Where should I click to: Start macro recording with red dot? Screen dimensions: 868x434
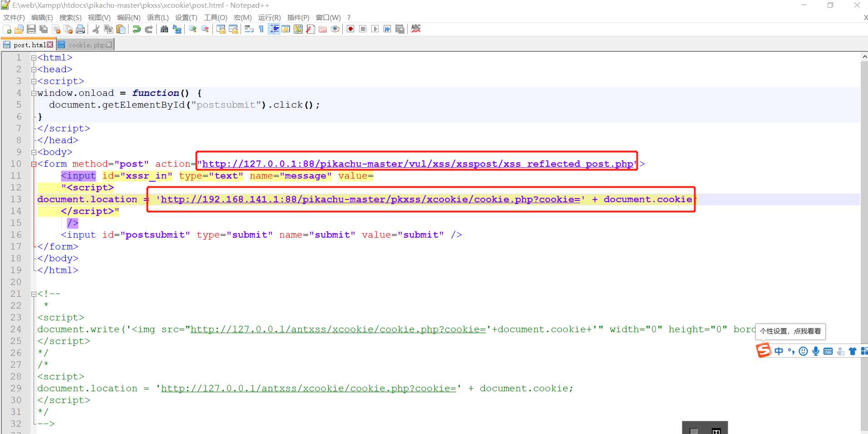tap(350, 29)
